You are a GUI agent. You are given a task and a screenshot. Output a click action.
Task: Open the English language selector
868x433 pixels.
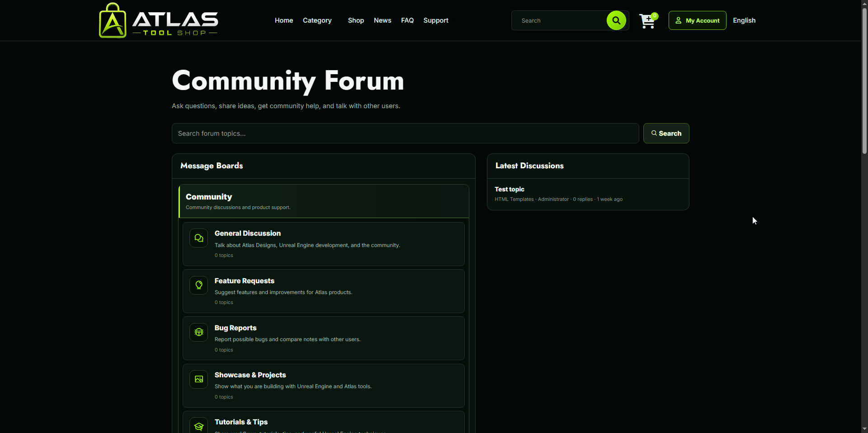(x=744, y=20)
